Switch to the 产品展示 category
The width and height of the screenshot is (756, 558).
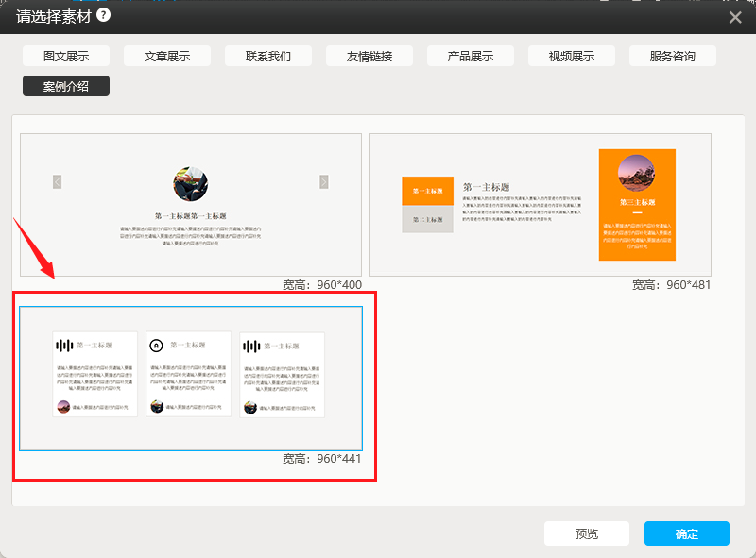pos(471,56)
